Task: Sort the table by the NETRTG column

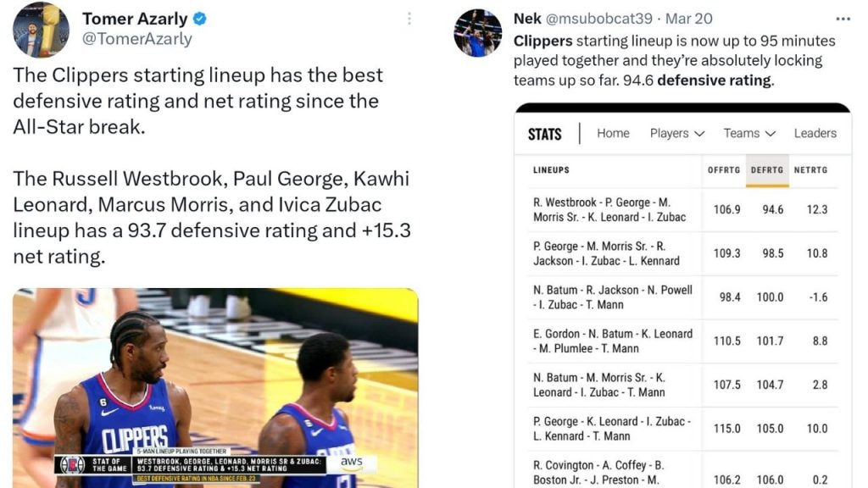Action: (x=812, y=169)
